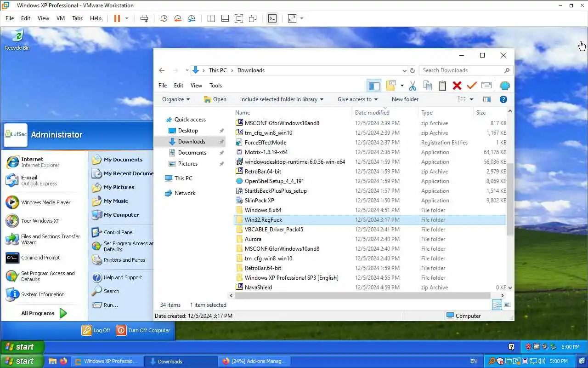The height and width of the screenshot is (368, 588).
Task: Click VMware Take snapshot clock icon
Action: tap(164, 18)
